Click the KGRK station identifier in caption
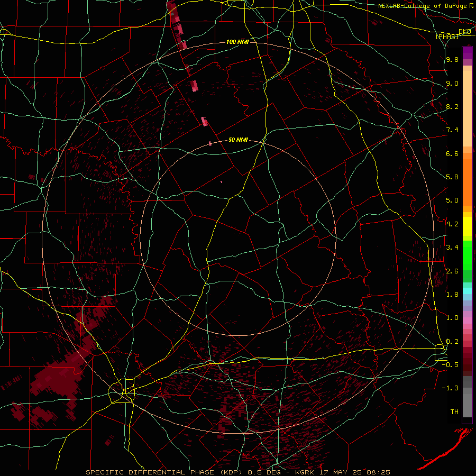Screen dimensions: 476x476 (x=305, y=472)
